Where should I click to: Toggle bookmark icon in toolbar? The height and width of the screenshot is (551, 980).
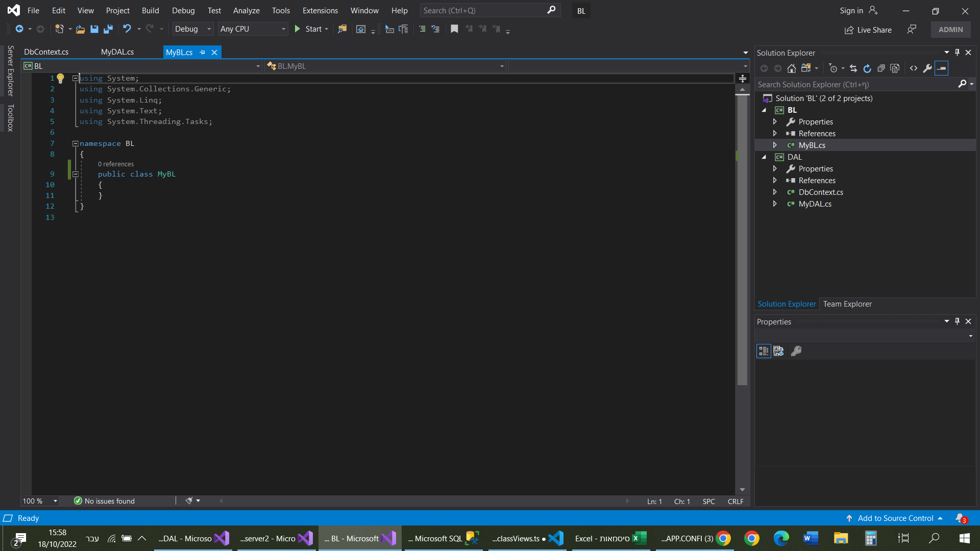coord(454,29)
